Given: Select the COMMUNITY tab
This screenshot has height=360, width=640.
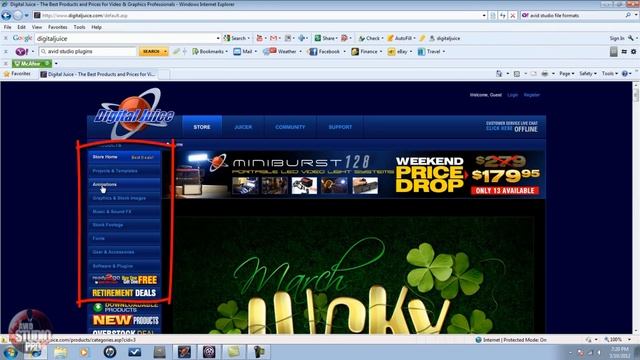Looking at the screenshot, I should click(x=290, y=127).
